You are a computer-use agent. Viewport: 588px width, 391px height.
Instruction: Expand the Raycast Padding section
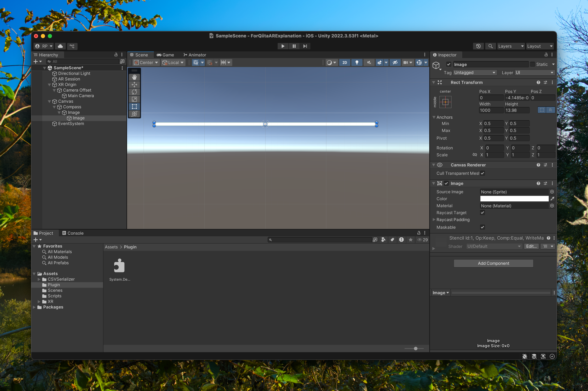point(434,220)
